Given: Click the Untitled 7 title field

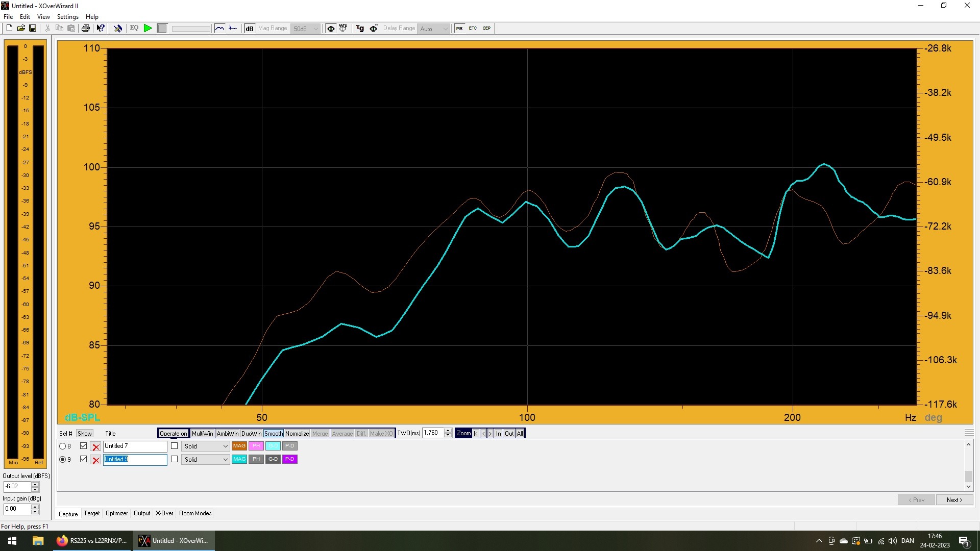Looking at the screenshot, I should pyautogui.click(x=135, y=446).
